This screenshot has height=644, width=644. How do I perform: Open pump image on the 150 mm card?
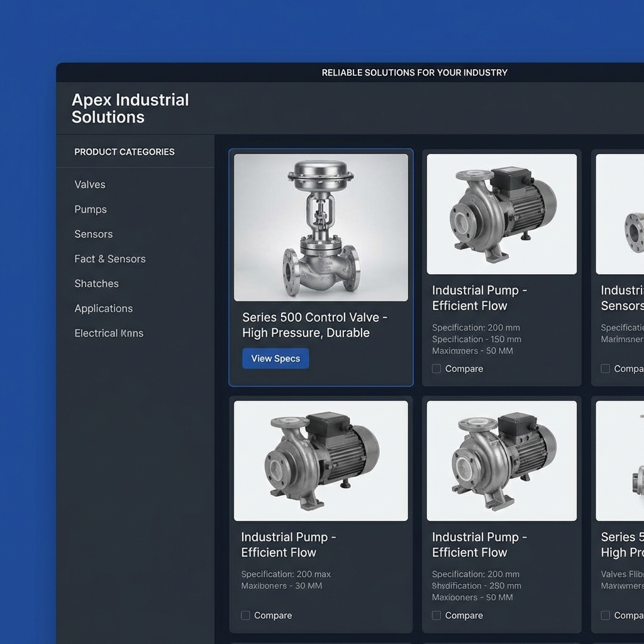point(501,214)
